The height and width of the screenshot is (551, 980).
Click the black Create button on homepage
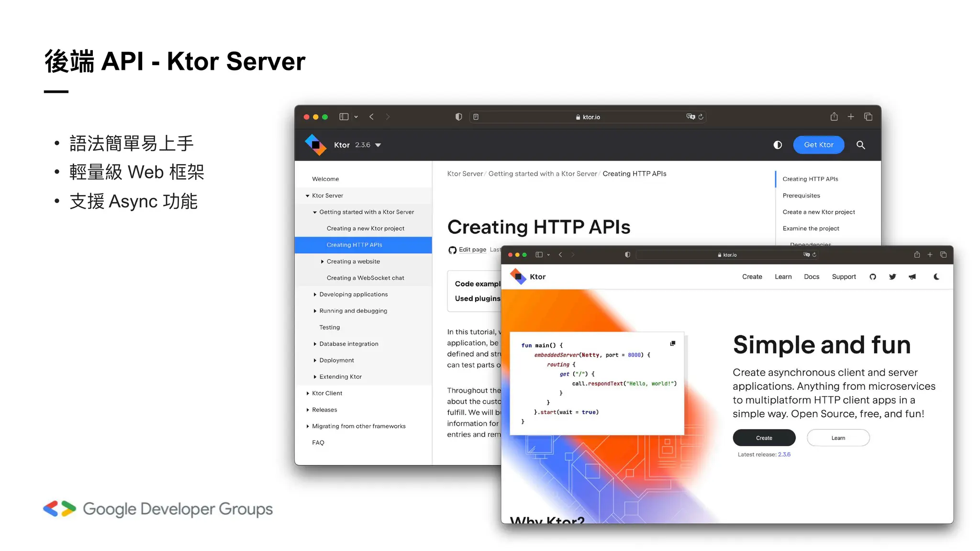point(764,438)
